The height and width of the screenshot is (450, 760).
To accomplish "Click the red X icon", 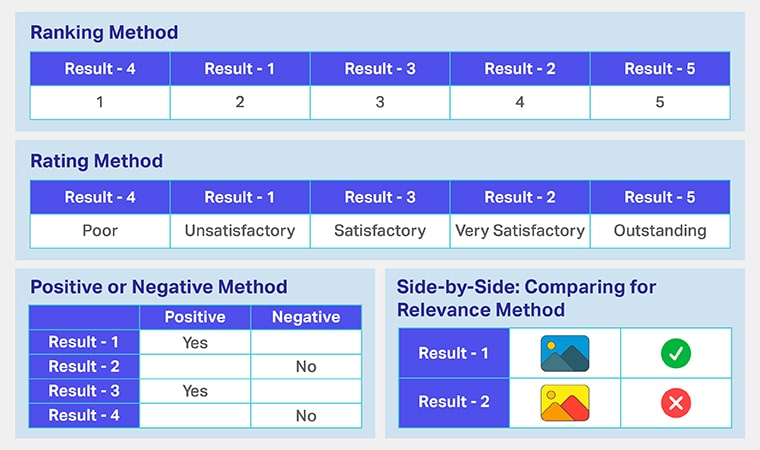I will pos(676,402).
